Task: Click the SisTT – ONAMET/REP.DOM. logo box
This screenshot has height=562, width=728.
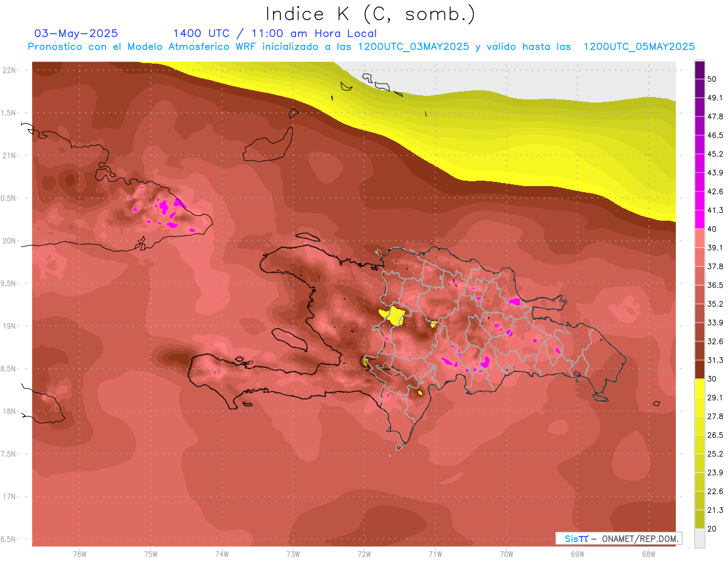Action: 618,538
